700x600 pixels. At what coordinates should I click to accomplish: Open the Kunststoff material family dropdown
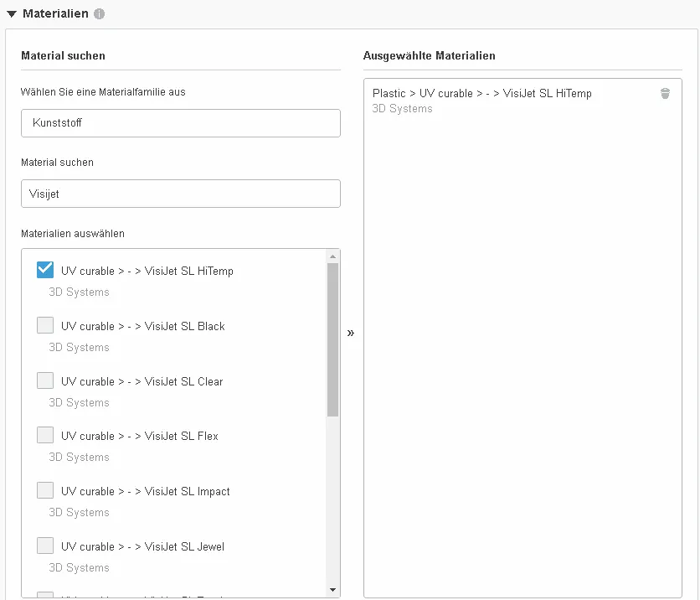click(180, 122)
